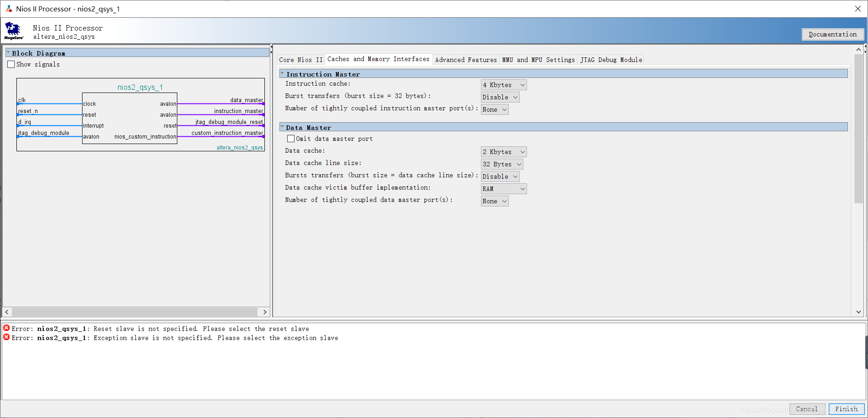The height and width of the screenshot is (418, 868).
Task: Click the d_irq port label
Action: tap(25, 122)
